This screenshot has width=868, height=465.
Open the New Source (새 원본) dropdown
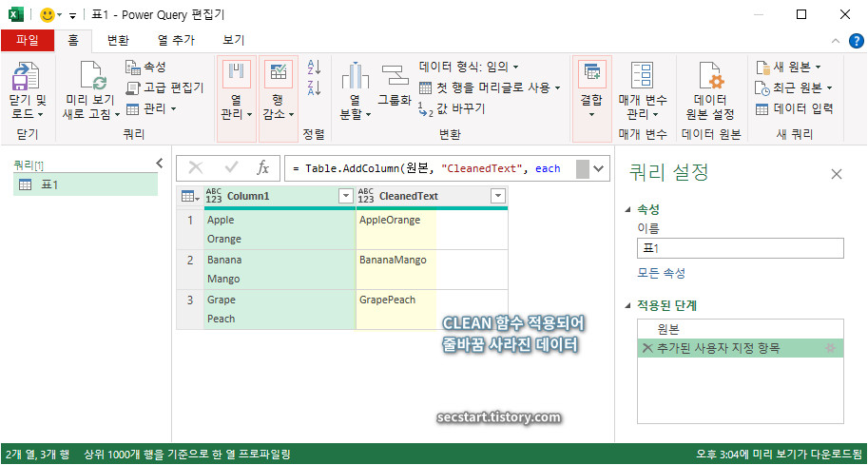point(788,68)
